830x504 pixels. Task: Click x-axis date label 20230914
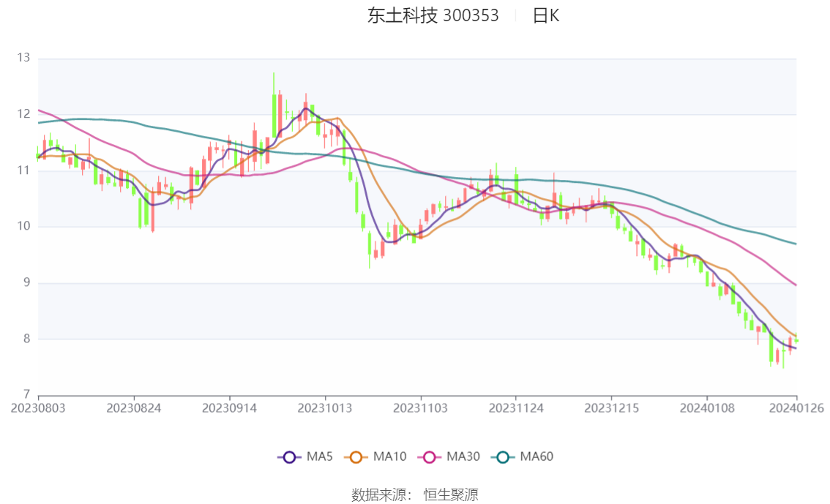coord(229,408)
